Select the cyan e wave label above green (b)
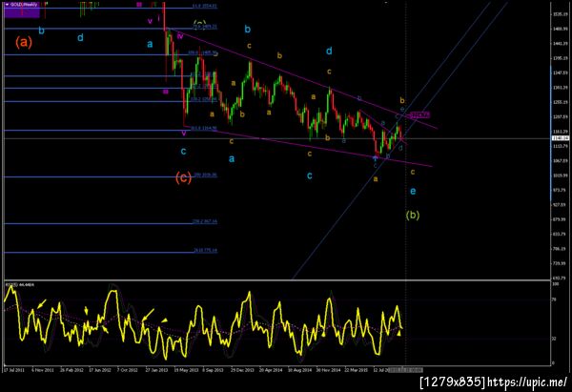 [413, 191]
